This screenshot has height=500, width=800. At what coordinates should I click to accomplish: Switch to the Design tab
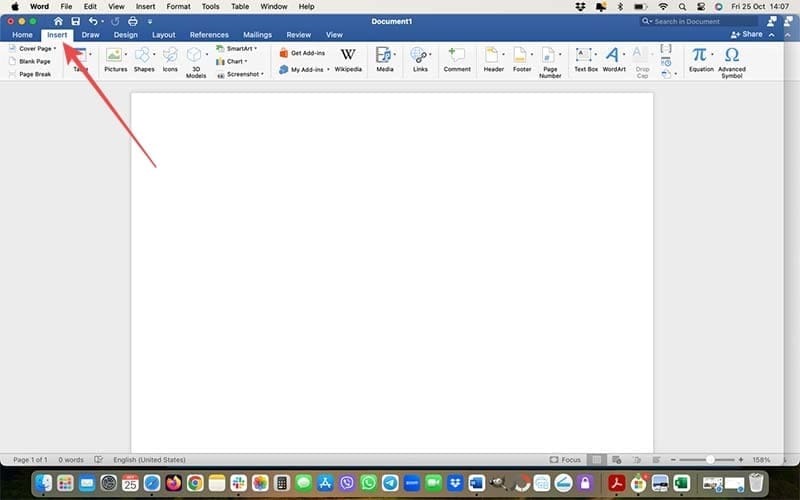(x=126, y=35)
